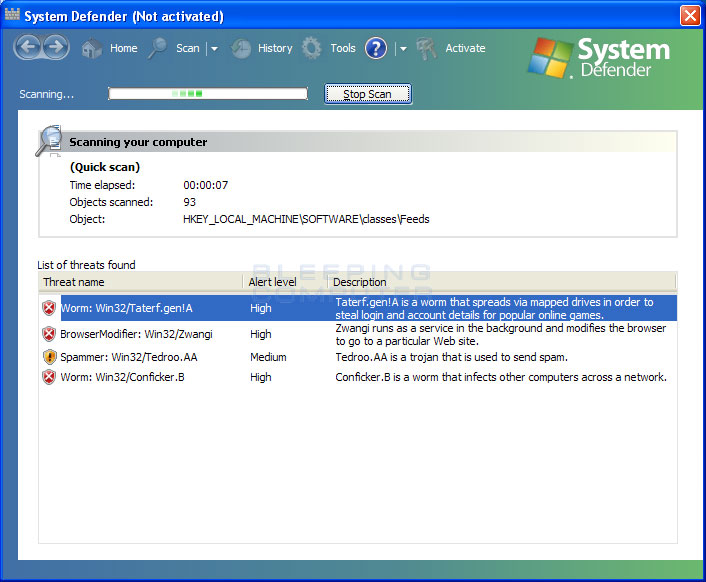Click the objects scanned value 93
The image size is (706, 582).
[190, 202]
